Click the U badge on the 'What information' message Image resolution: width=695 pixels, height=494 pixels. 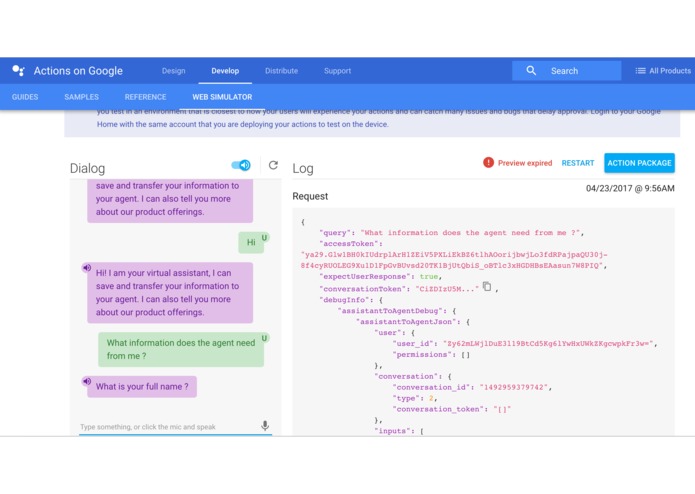264,338
